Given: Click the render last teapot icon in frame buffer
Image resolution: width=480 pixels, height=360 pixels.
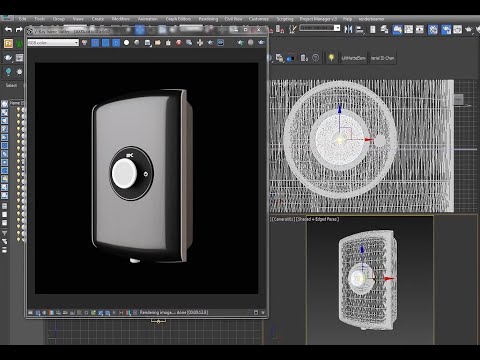Looking at the screenshot, I should 240,43.
